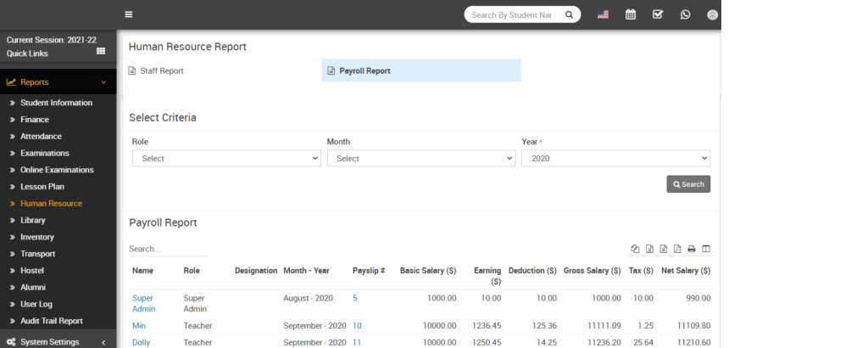Image resolution: width=868 pixels, height=348 pixels.
Task: Sort by Role column header
Action: tap(192, 271)
